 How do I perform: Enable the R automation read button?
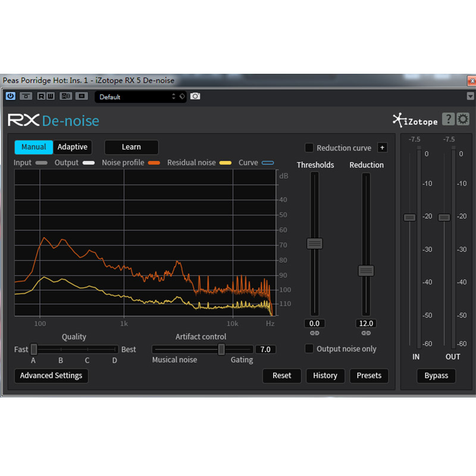pyautogui.click(x=41, y=96)
